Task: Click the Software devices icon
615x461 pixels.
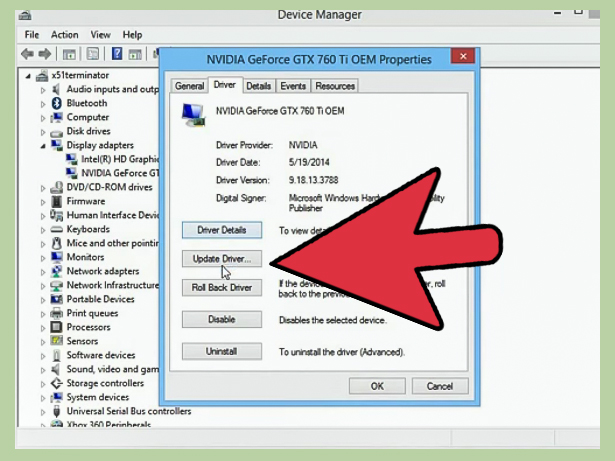Action: point(57,355)
